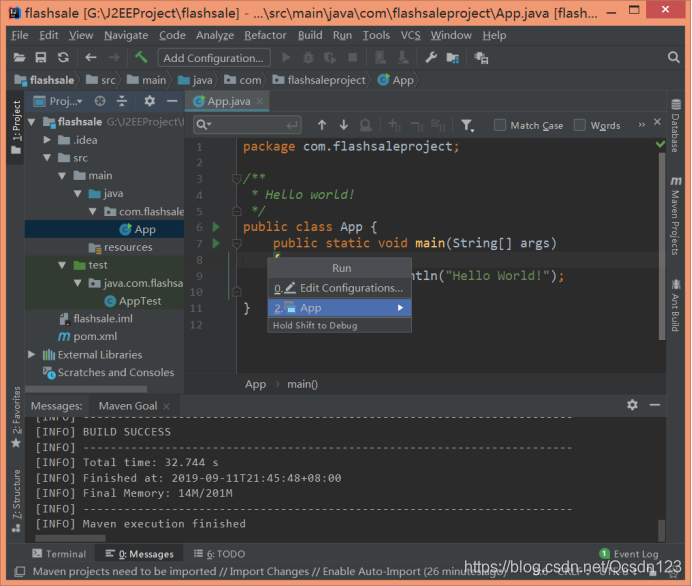Enable the Match Case checkbox
692x586 pixels.
(x=500, y=125)
